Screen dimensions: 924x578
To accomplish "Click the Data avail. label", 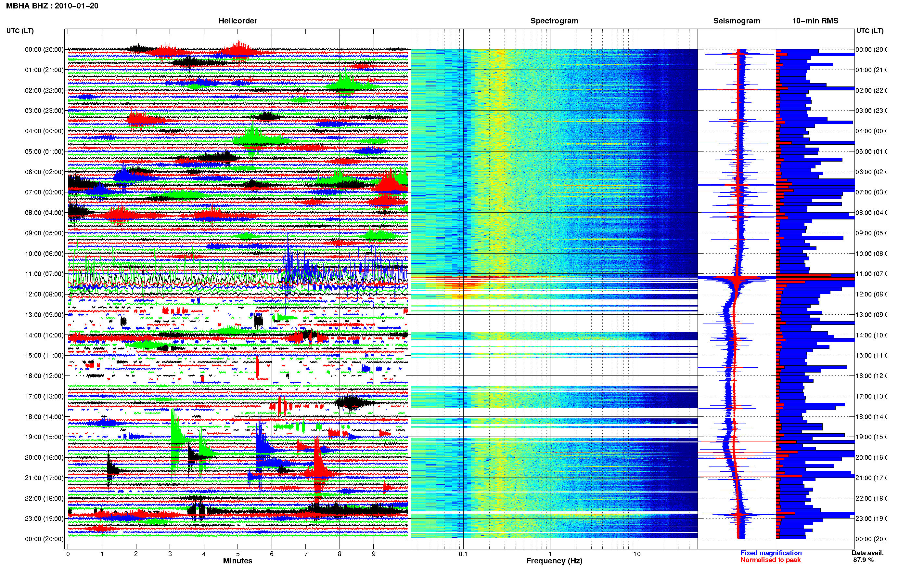I will [867, 553].
